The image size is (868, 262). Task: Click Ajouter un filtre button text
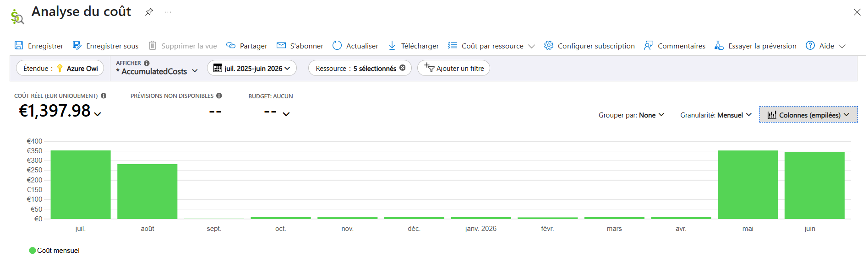460,68
